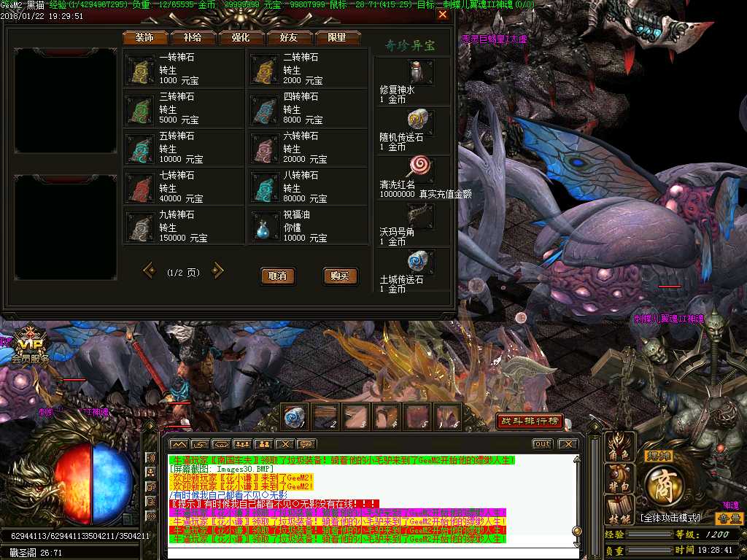Select the 七转神石 item icon
The image size is (747, 560).
tap(141, 188)
